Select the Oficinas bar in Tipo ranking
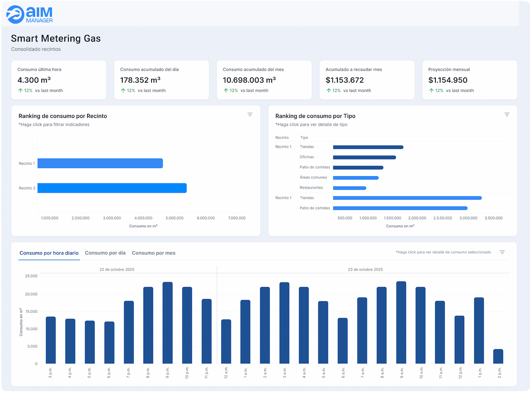This screenshot has height=393, width=532. (x=364, y=157)
